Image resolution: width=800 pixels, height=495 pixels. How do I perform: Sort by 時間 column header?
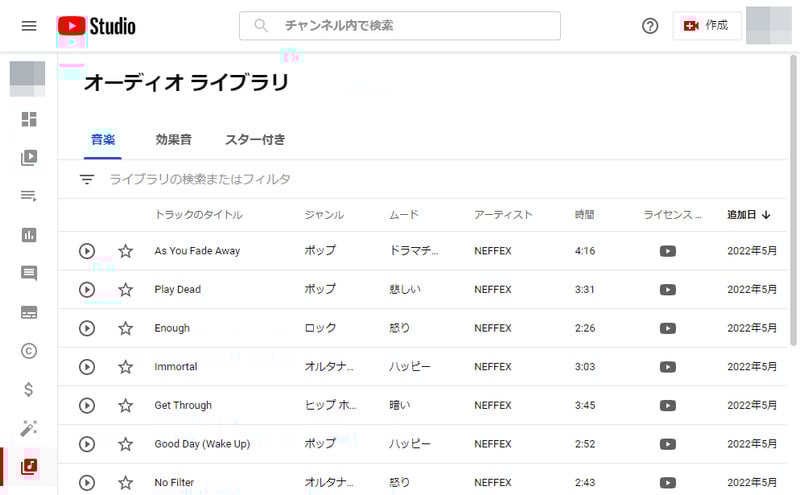[x=584, y=215]
